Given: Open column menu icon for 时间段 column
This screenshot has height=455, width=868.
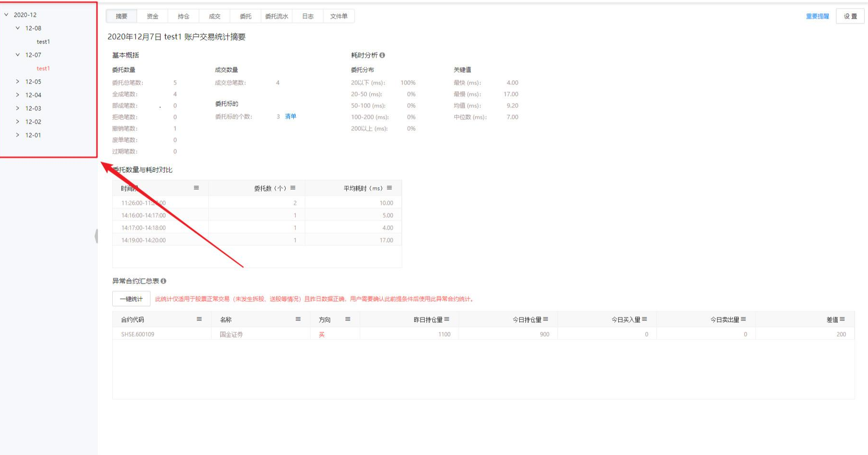Looking at the screenshot, I should tap(196, 188).
